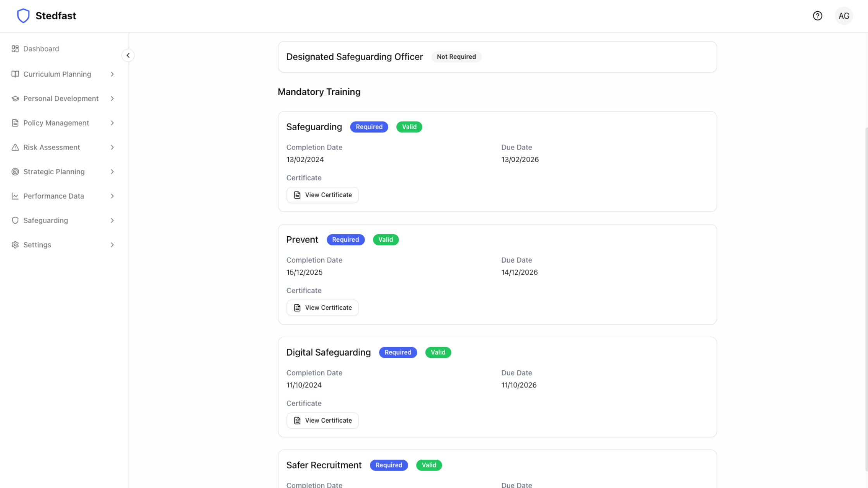Open the AG user avatar menu

[x=844, y=16]
